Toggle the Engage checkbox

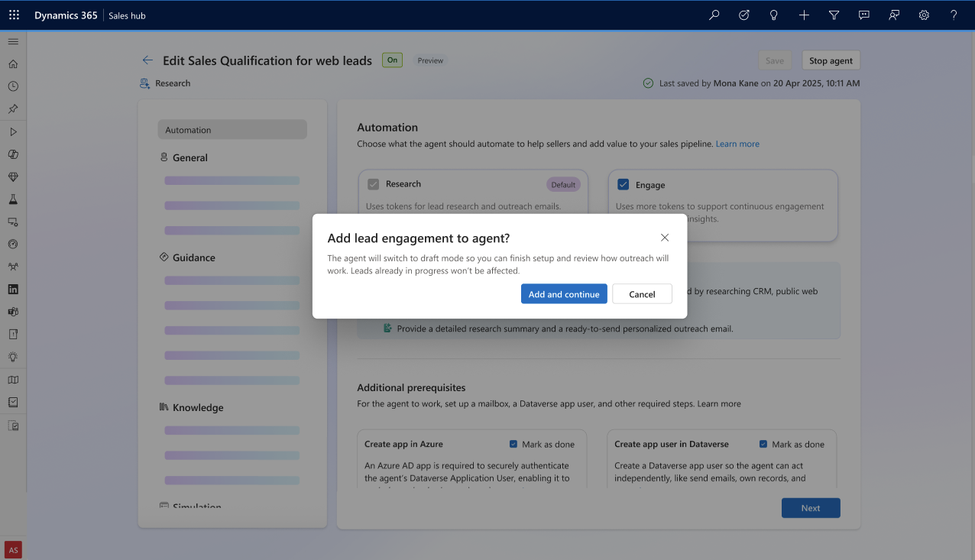[623, 185]
